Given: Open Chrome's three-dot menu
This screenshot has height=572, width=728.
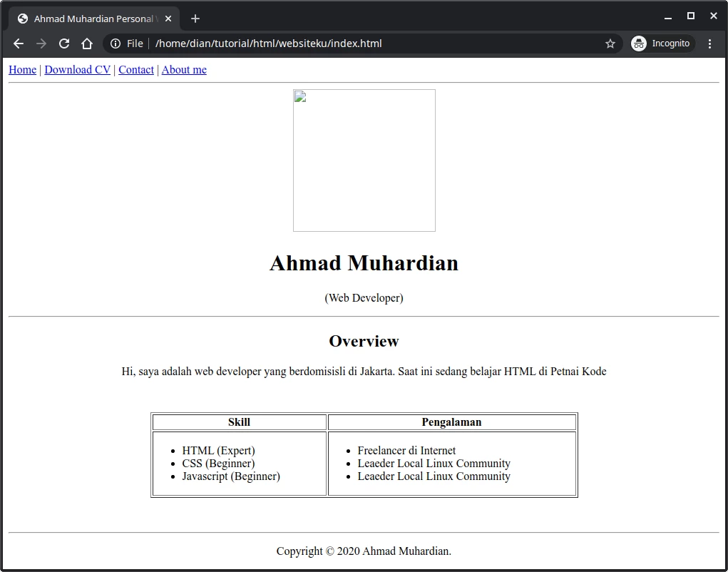Looking at the screenshot, I should coord(709,44).
